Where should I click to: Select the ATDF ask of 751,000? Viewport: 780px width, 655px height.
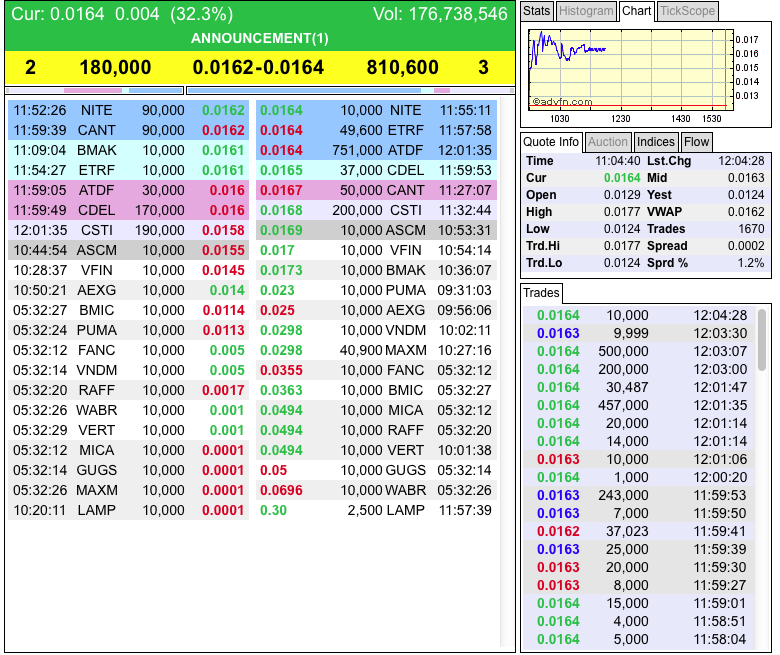click(377, 150)
